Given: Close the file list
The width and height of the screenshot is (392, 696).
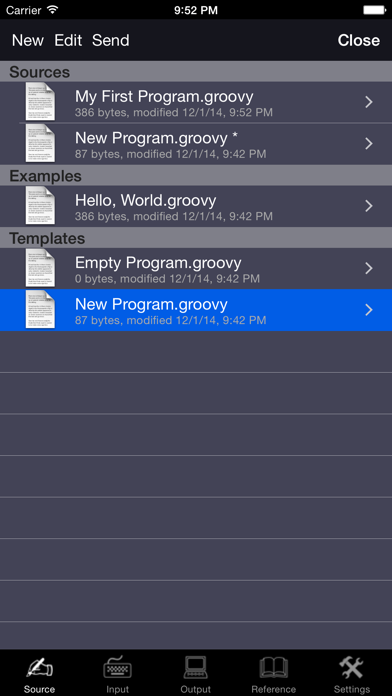Looking at the screenshot, I should (359, 40).
